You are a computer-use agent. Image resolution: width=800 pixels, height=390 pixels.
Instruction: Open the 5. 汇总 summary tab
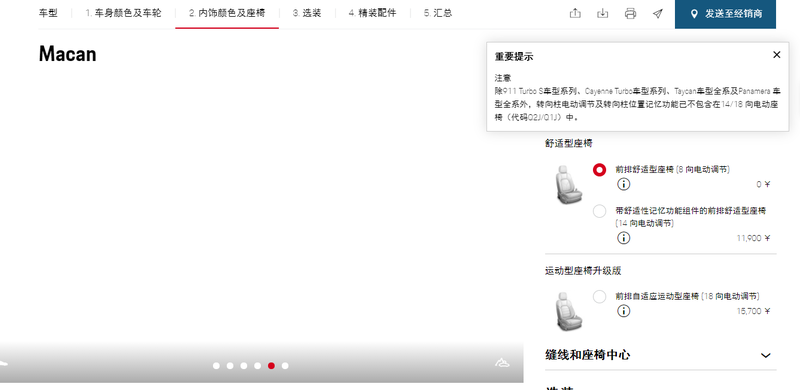tap(438, 13)
